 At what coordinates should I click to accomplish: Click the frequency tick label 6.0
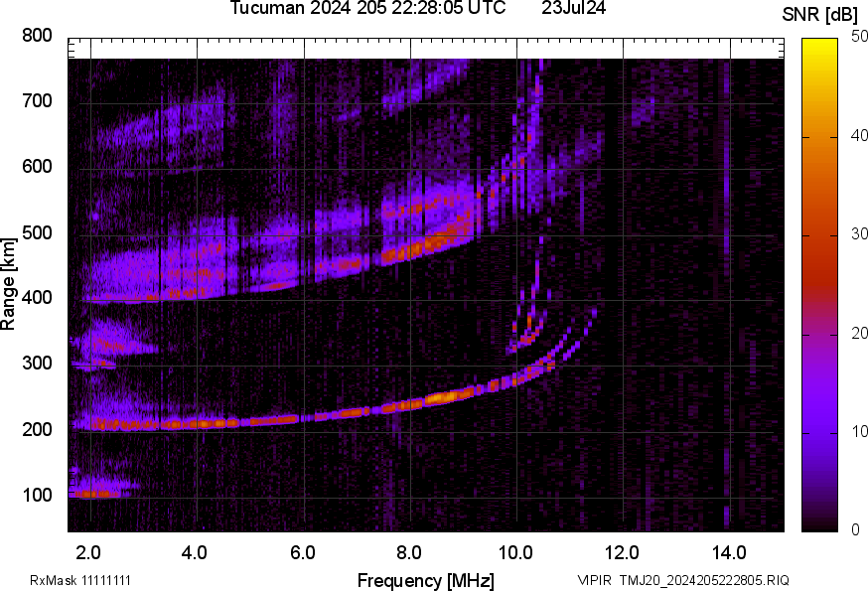[302, 553]
